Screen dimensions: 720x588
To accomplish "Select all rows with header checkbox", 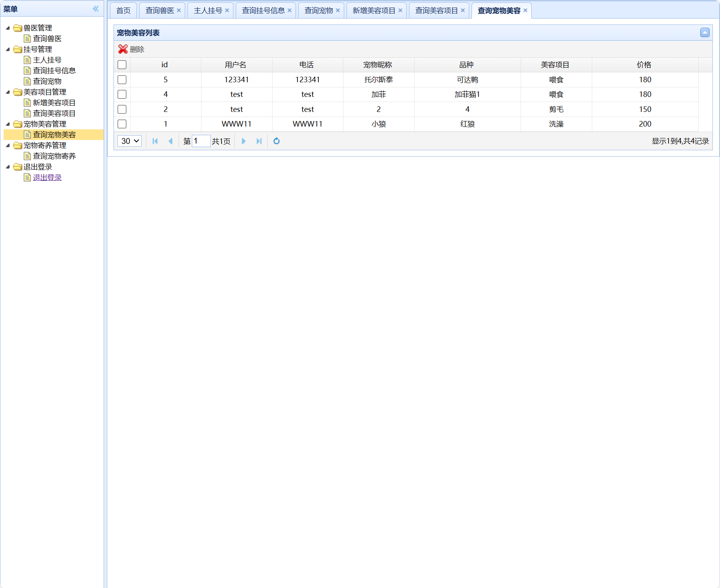I will coord(122,65).
